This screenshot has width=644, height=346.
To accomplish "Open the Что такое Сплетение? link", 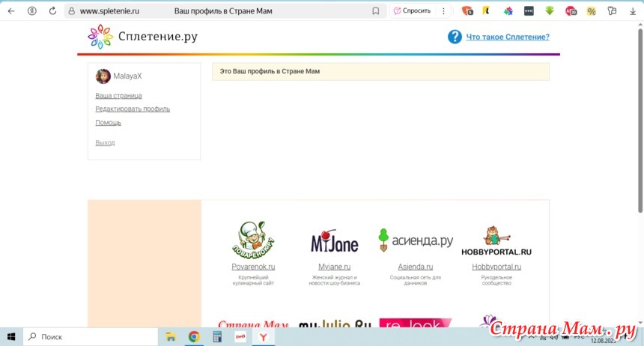I will (x=508, y=37).
